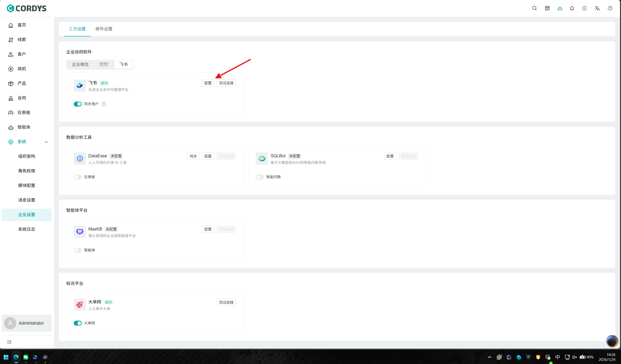Click the floating dark orb in corner
Screen dimensions: 621x364
click(612, 341)
